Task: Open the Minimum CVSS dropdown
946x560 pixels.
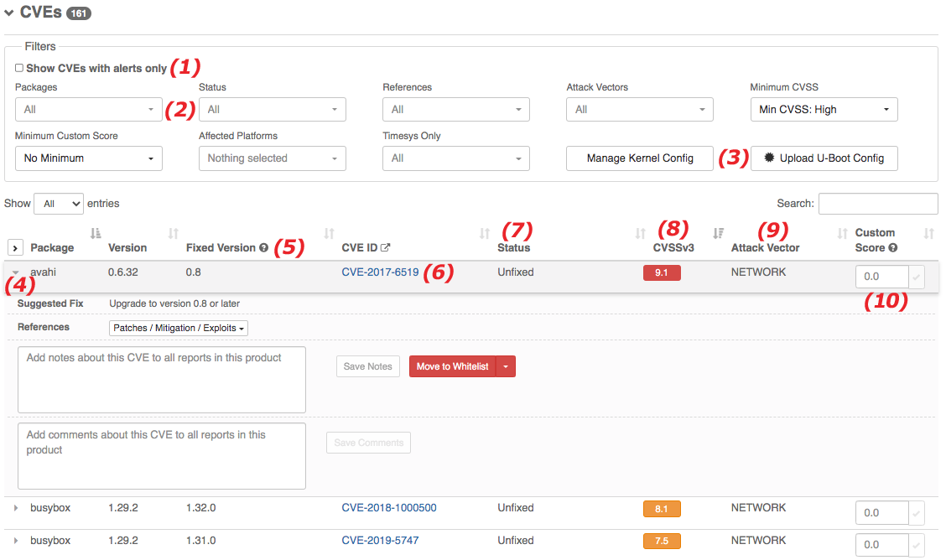Action: coord(824,109)
